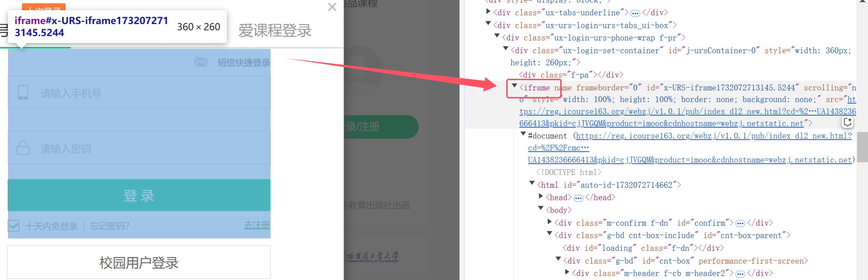Click the green 登录/注册 button behind the dialog
Viewport: 868px width, 280px height.
[x=381, y=127]
